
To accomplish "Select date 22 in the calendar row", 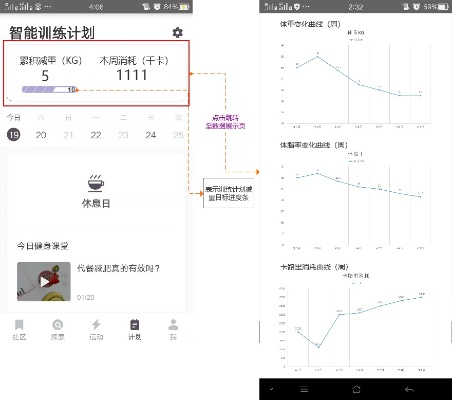I will tap(96, 135).
